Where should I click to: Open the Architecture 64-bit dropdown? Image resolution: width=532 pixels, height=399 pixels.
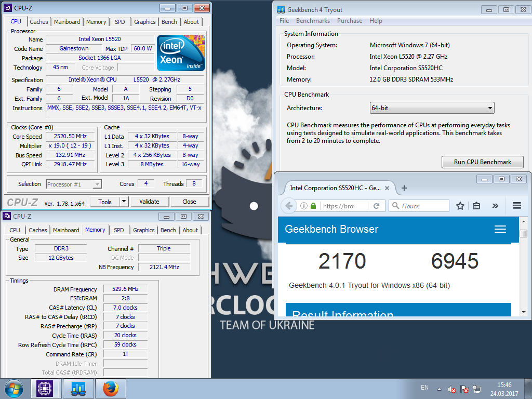432,108
